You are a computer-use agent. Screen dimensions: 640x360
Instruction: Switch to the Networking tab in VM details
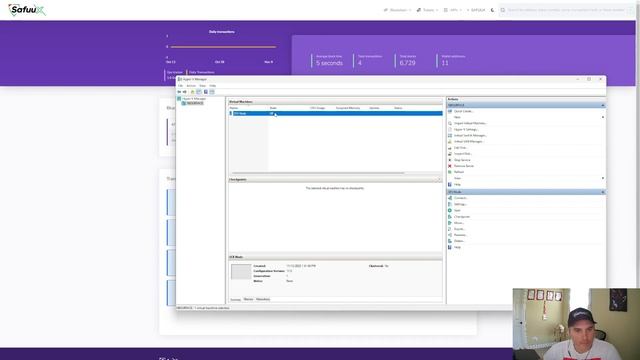[263, 300]
